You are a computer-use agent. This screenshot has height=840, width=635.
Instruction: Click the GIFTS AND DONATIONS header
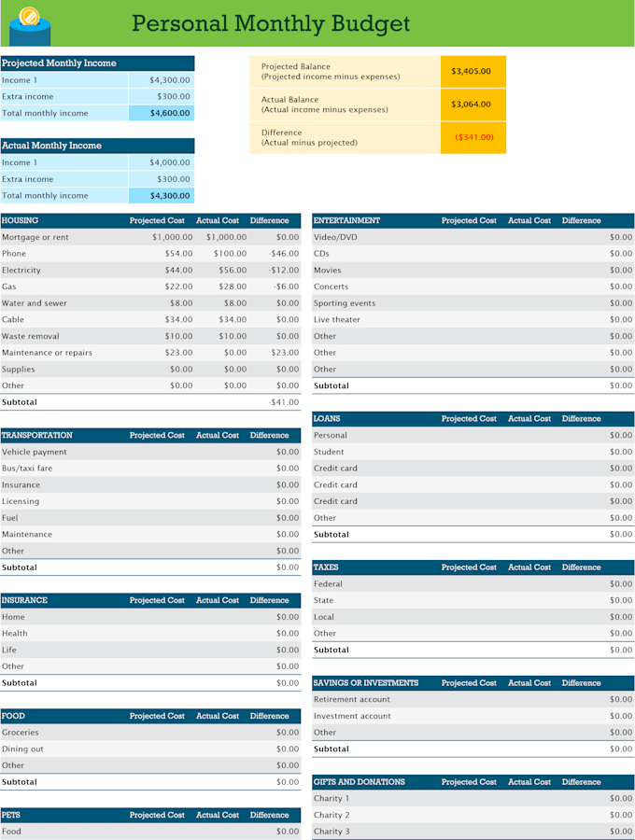click(x=359, y=782)
